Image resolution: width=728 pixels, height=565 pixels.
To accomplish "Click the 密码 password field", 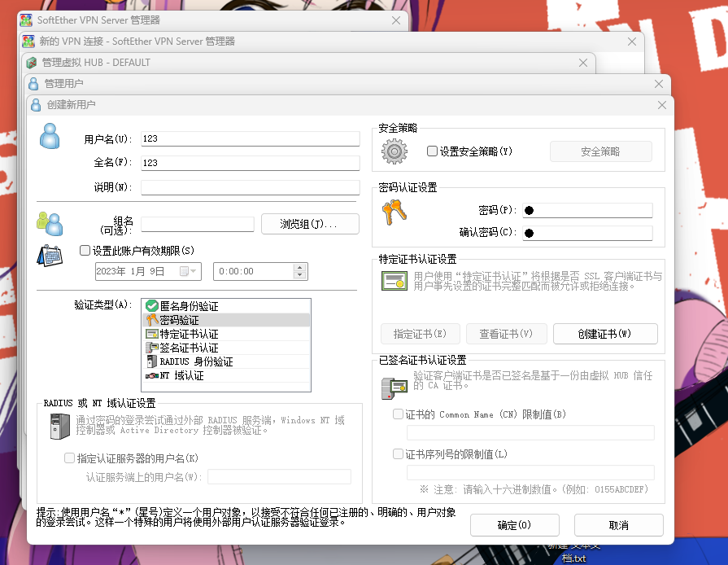I will [587, 211].
